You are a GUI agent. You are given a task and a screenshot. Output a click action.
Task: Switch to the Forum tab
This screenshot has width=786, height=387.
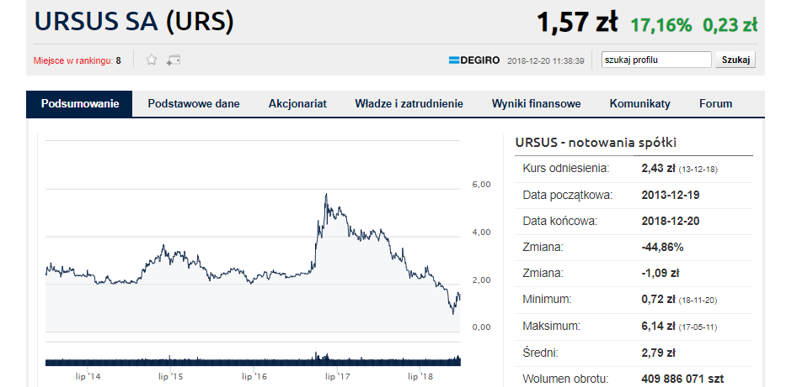(x=715, y=104)
